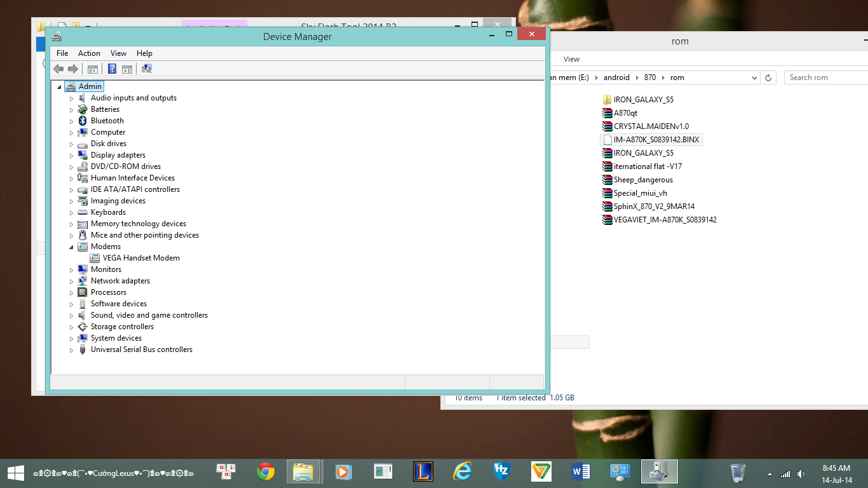Select the Universal Serial Bus controllers icon

[83, 349]
